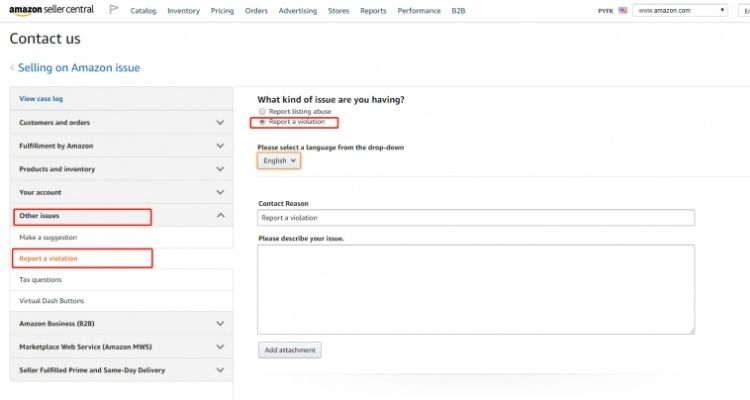This screenshot has height=400, width=750.
Task: Collapse the Other issues chevron
Action: [x=220, y=215]
